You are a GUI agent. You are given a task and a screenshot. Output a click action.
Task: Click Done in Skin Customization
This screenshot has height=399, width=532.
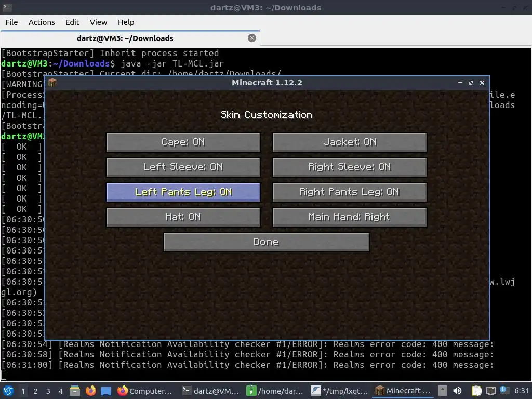(267, 242)
